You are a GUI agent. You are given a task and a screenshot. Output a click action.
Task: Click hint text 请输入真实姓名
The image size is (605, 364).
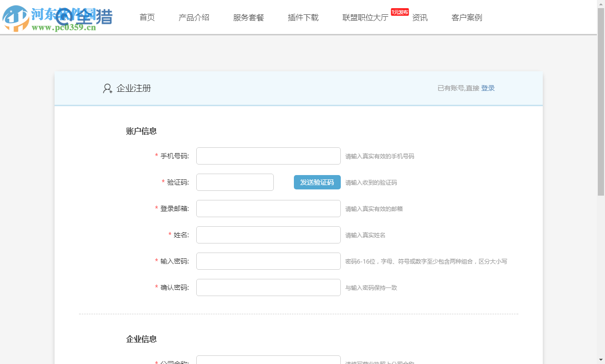tap(365, 235)
